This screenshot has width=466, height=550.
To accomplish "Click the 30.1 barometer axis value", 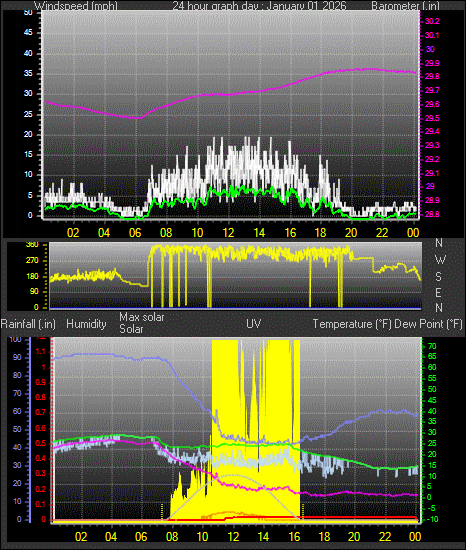I will [x=432, y=35].
